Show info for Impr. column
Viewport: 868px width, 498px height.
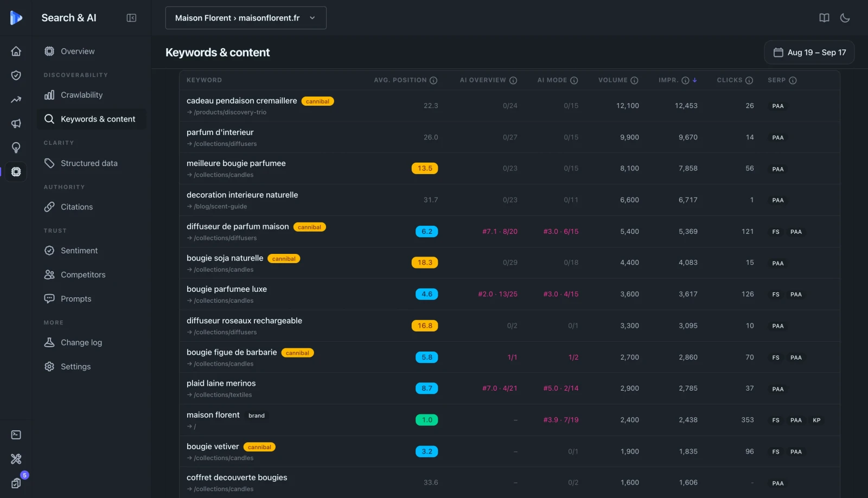[685, 80]
